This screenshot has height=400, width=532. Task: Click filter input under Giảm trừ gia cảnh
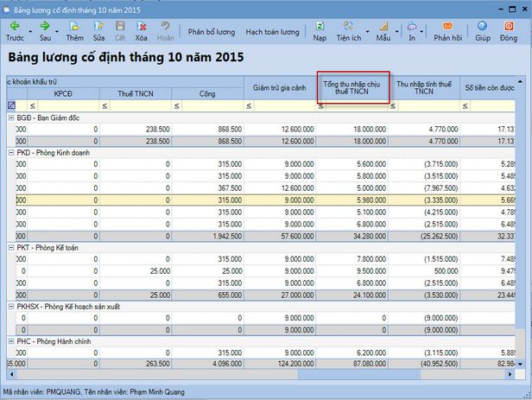285,106
